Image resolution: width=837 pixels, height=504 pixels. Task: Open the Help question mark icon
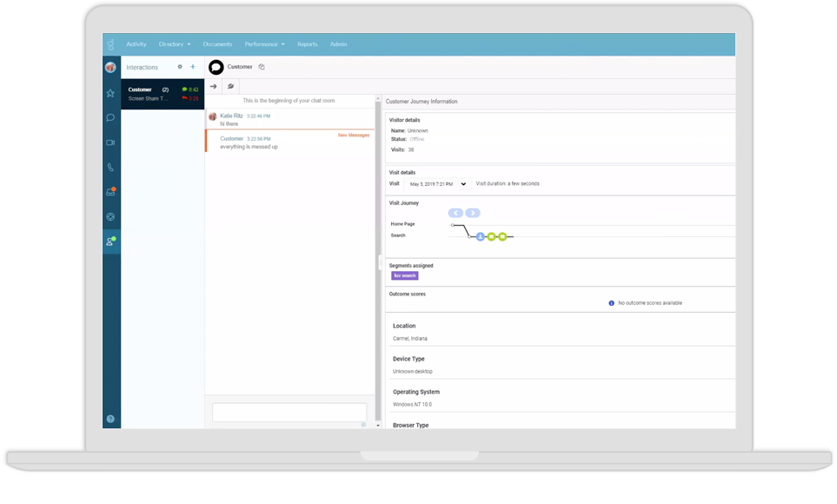(110, 419)
